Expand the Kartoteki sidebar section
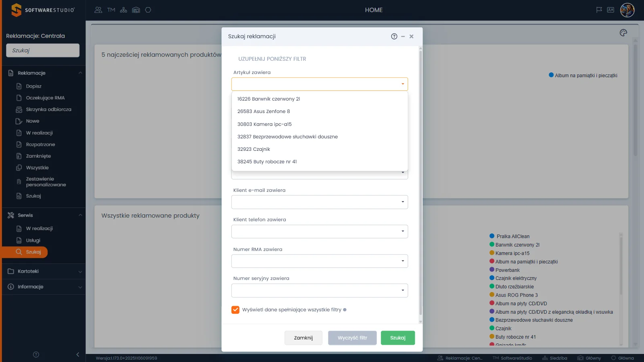This screenshot has height=362, width=644. tap(80, 271)
